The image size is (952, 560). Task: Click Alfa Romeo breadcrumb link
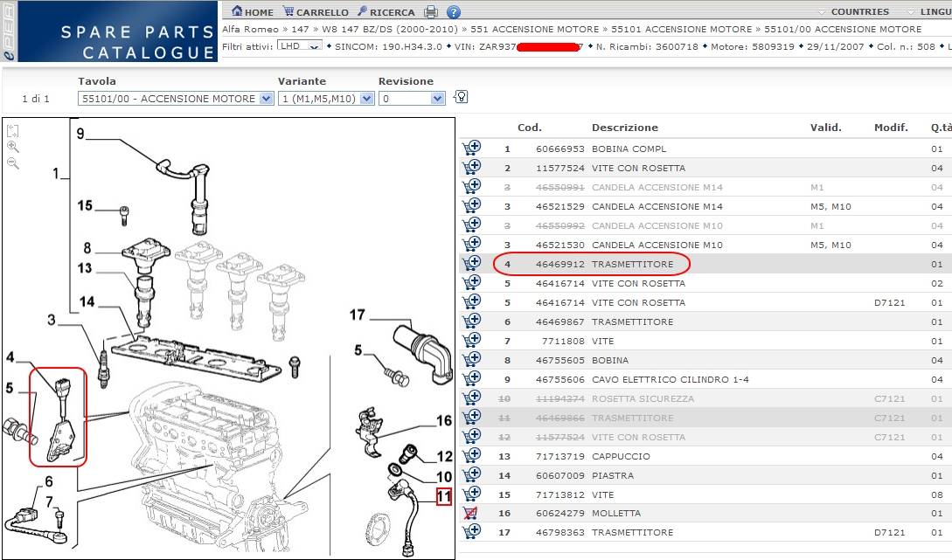click(x=250, y=29)
